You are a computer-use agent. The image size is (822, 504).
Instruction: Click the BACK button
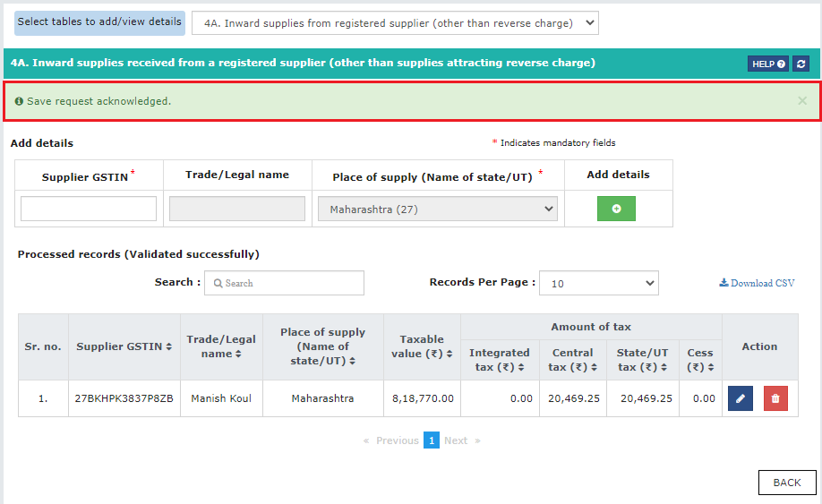pyautogui.click(x=787, y=483)
